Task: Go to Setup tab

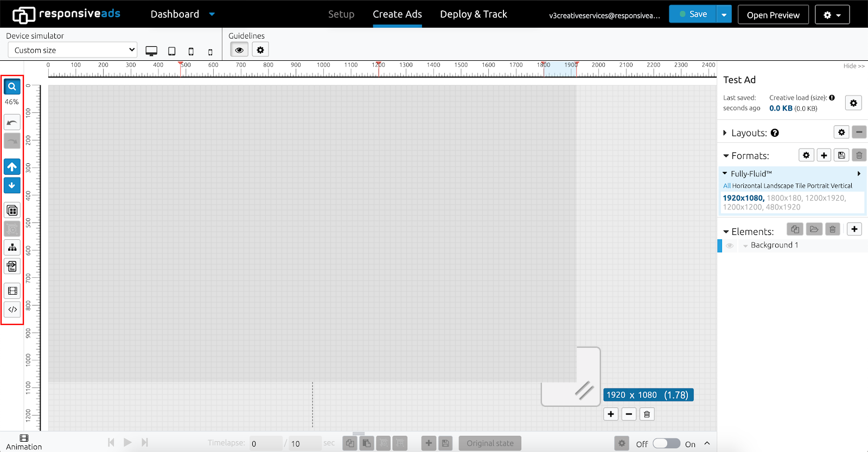Action: pos(341,14)
